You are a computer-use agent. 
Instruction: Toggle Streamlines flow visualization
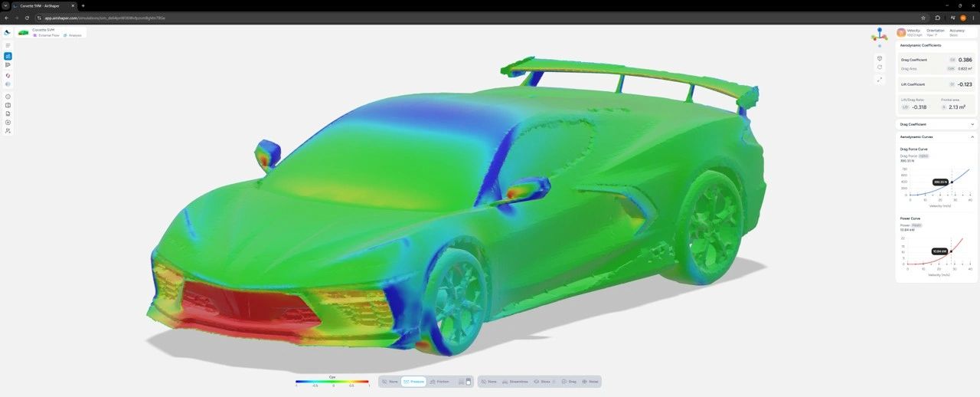(x=514, y=382)
